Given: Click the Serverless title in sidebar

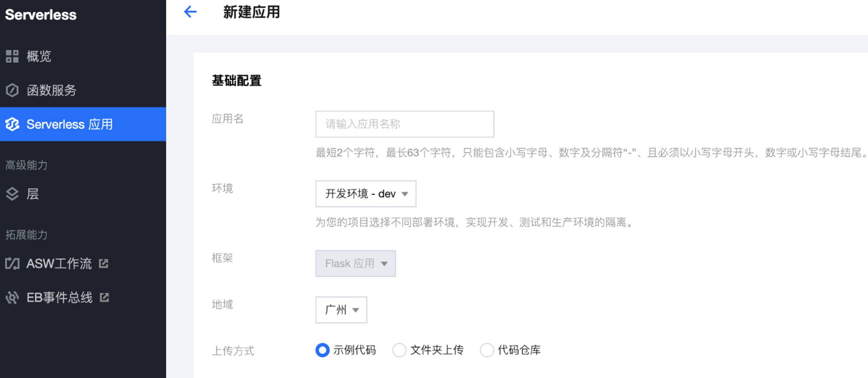Looking at the screenshot, I should click(x=41, y=15).
